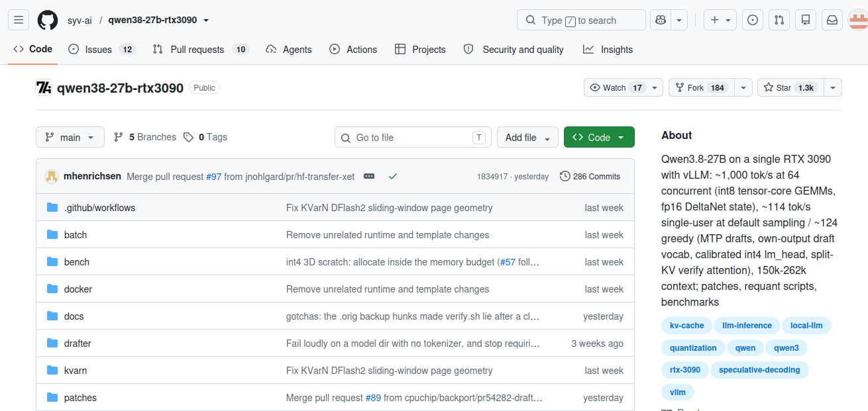Click mhenrichsen's commit author avatar
The image size is (868, 411).
coord(52,176)
